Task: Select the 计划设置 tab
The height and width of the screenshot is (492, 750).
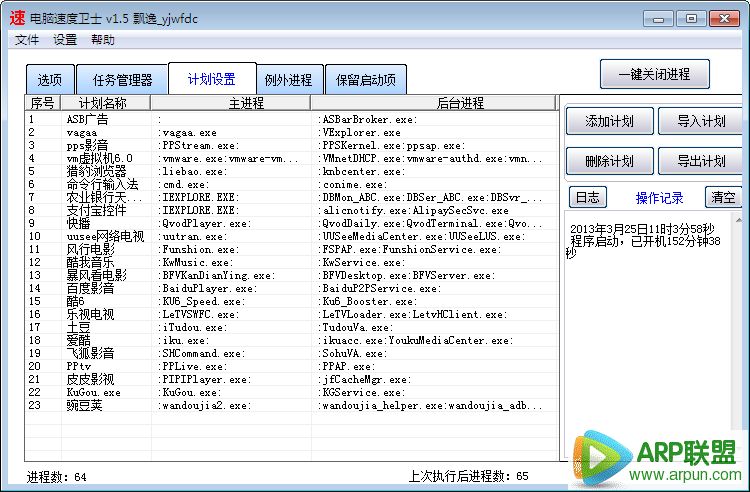Action: click(212, 79)
